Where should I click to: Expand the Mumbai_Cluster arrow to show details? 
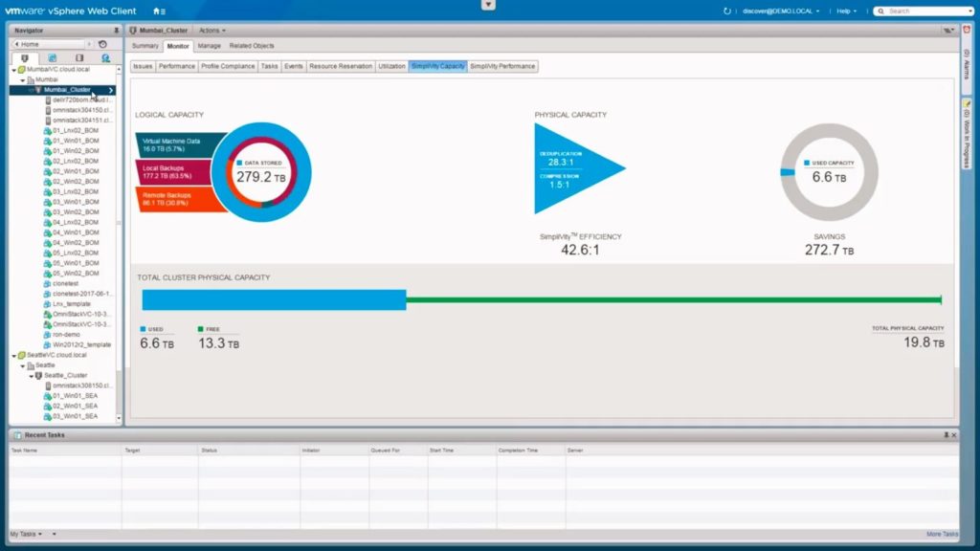pyautogui.click(x=110, y=88)
